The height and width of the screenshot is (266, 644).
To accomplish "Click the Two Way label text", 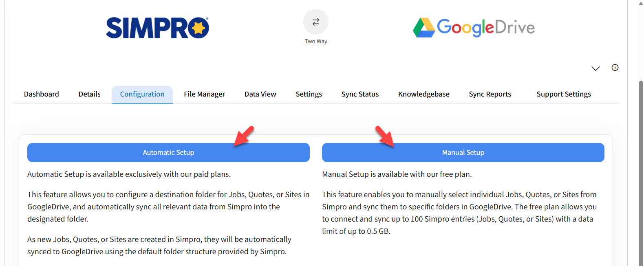I will point(316,41).
